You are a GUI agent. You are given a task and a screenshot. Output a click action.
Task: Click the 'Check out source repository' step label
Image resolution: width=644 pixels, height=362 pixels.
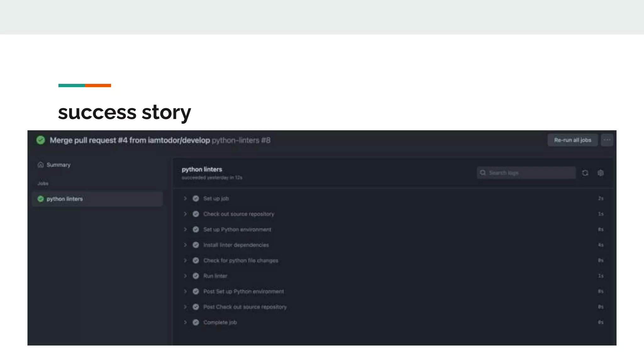point(239,214)
